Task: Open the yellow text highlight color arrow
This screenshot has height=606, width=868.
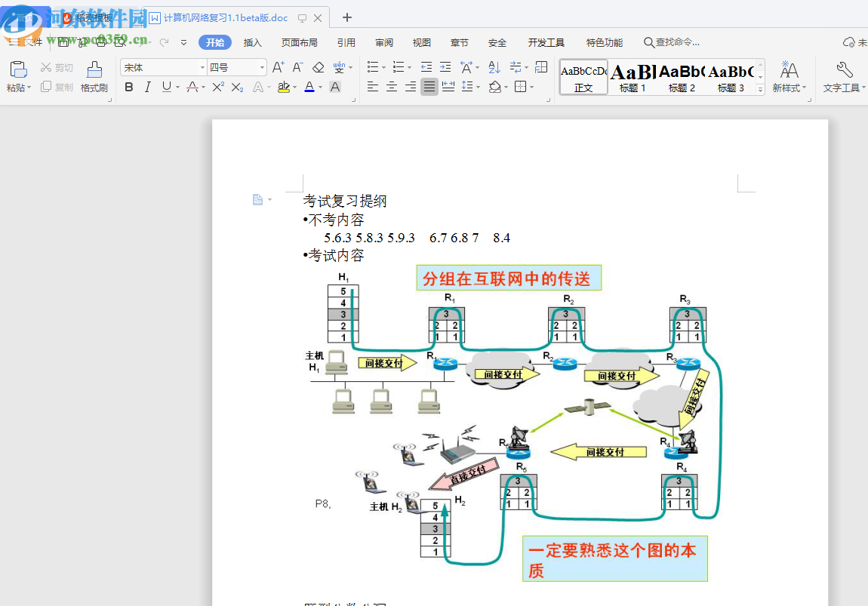Action: [x=295, y=88]
